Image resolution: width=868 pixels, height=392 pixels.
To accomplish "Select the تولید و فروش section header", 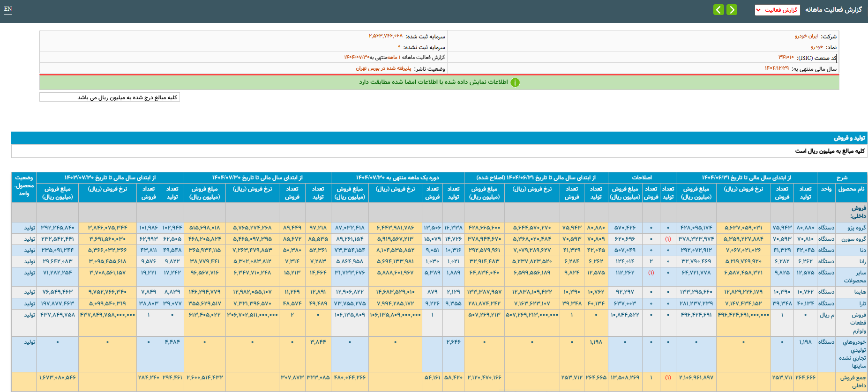I will tap(849, 138).
